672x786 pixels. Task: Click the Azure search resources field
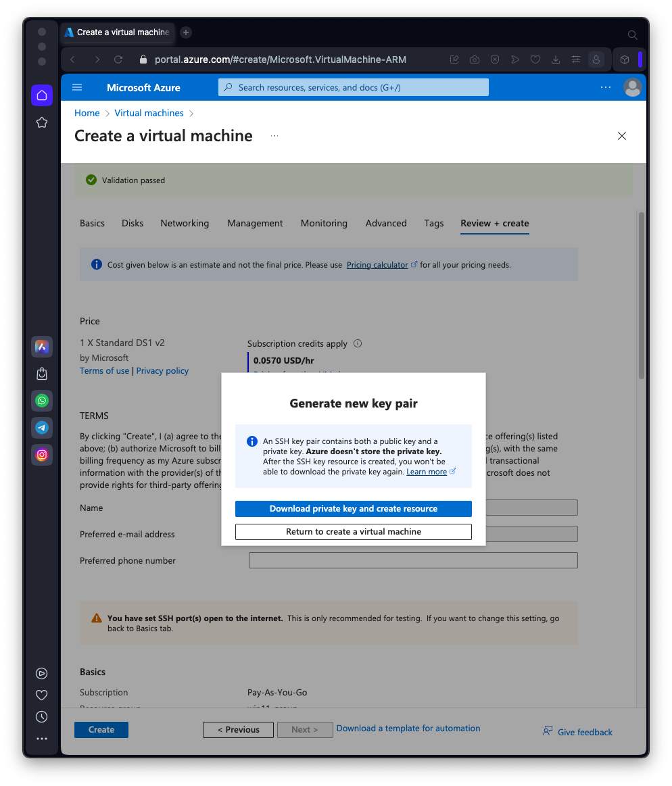[354, 87]
